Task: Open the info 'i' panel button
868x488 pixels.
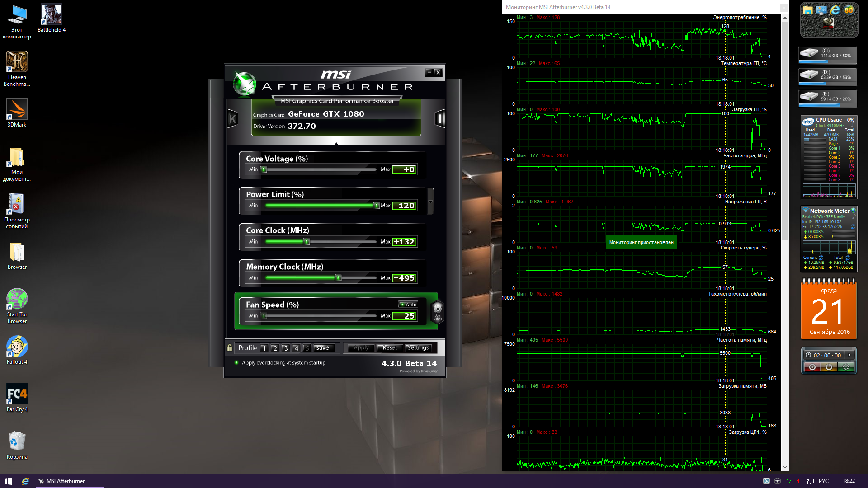Action: (439, 119)
